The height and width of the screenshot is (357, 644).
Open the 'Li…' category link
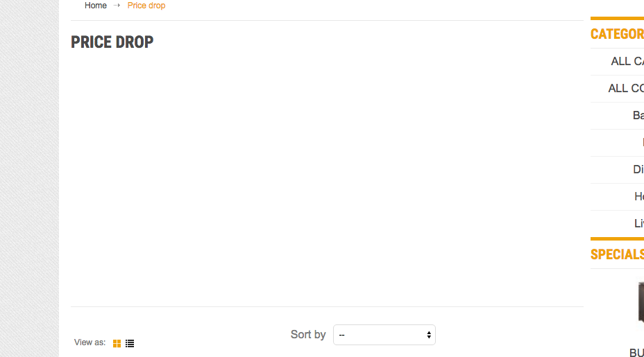tap(638, 224)
